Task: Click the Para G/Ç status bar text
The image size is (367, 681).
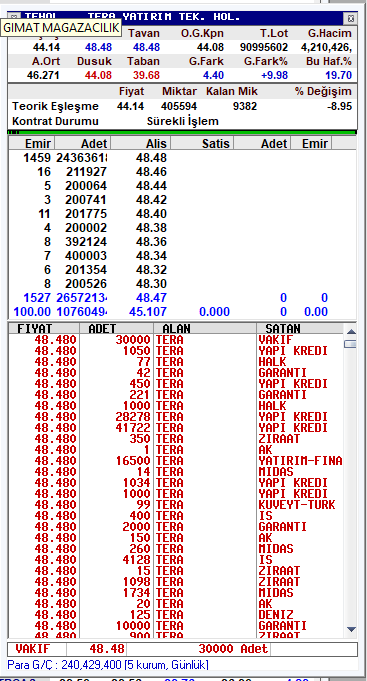Action: coord(108,665)
